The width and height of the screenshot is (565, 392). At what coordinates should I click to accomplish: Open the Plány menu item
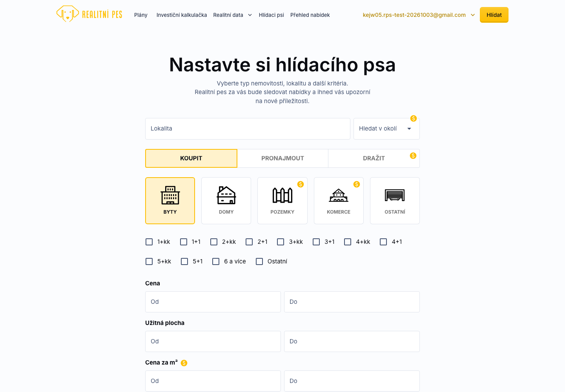(141, 15)
